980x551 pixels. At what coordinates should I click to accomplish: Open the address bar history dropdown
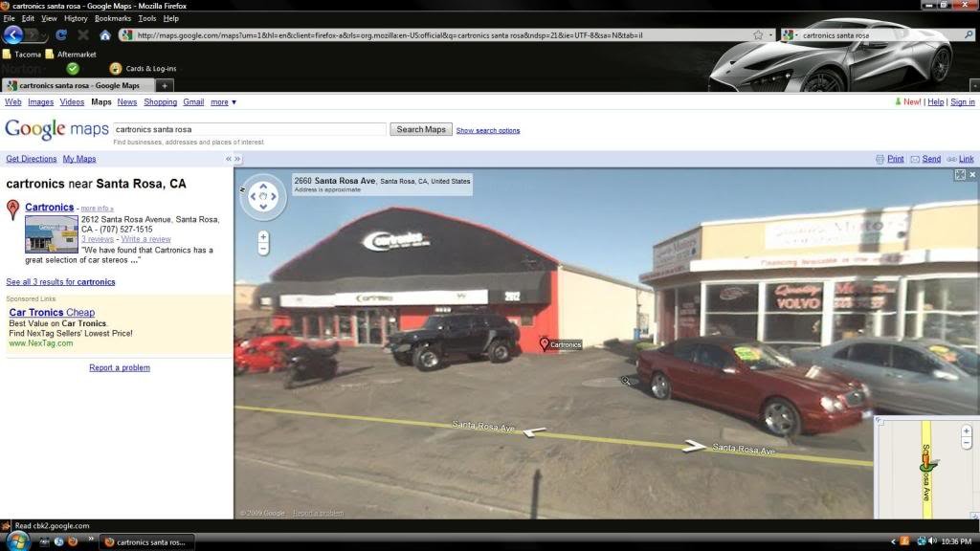[x=770, y=35]
